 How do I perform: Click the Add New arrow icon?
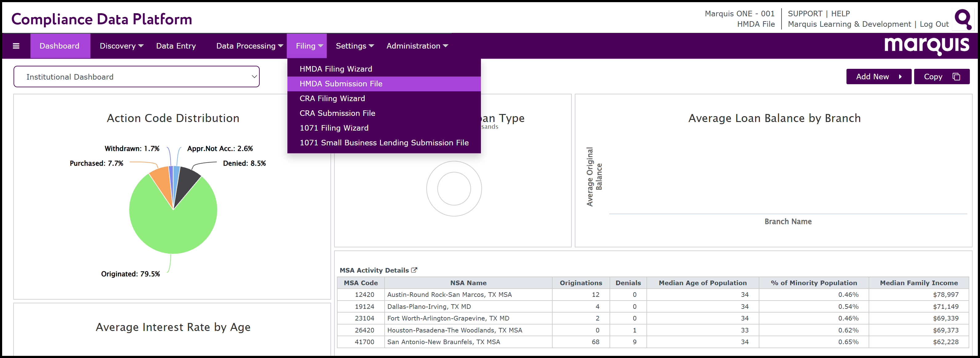click(x=900, y=77)
